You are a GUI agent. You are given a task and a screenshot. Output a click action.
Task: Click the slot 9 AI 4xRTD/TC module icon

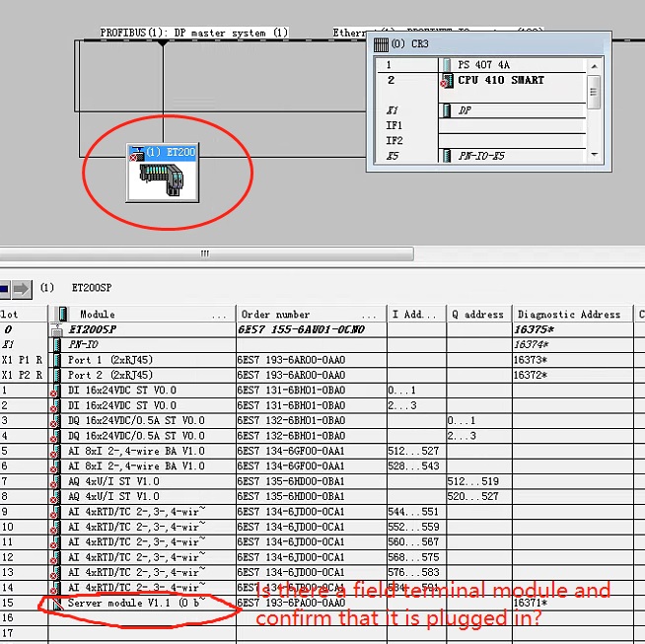click(55, 512)
